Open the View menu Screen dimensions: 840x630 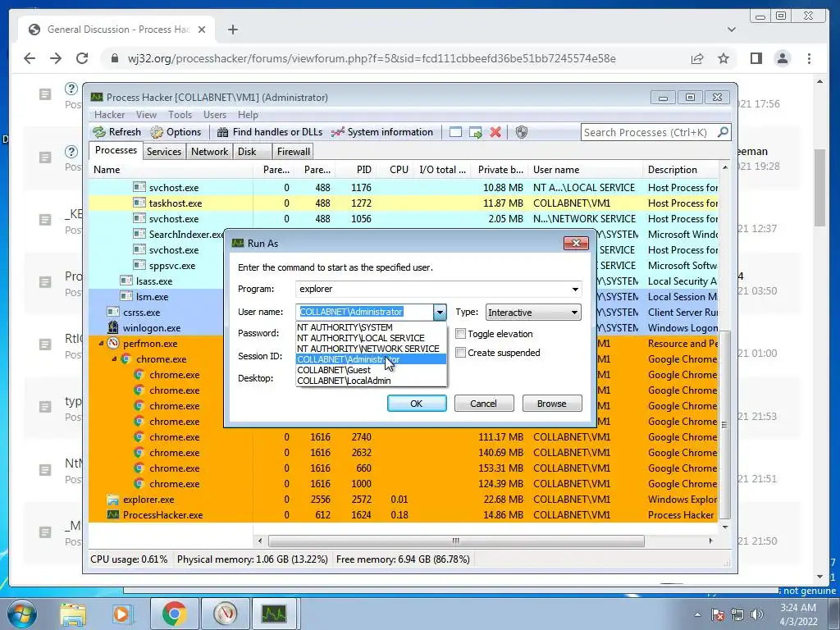(x=146, y=115)
